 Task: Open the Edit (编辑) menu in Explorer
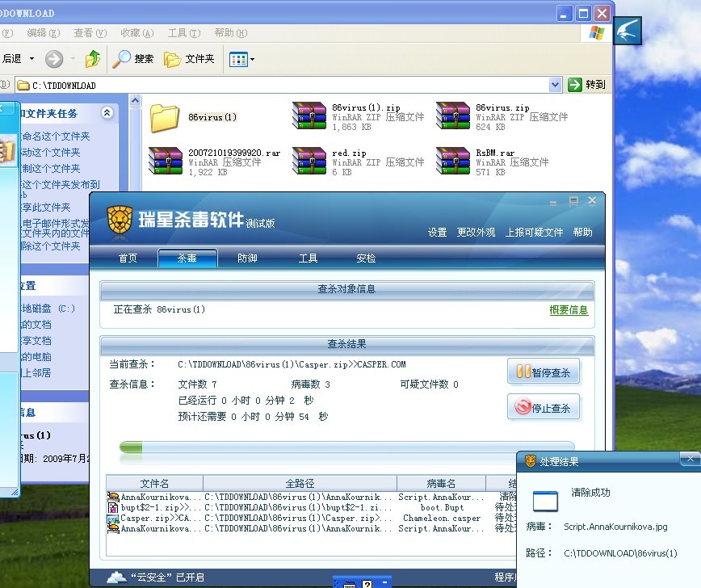[x=44, y=32]
